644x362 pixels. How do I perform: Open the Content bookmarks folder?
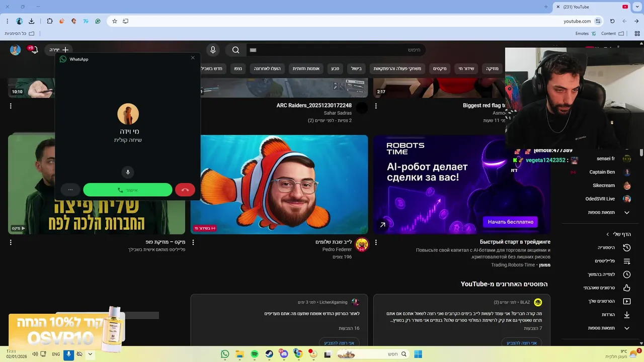pyautogui.click(x=612, y=34)
